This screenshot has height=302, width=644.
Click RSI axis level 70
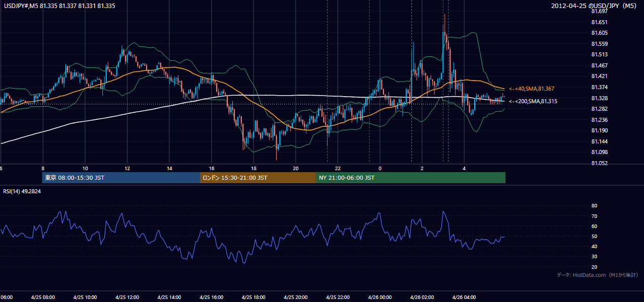[x=594, y=216]
